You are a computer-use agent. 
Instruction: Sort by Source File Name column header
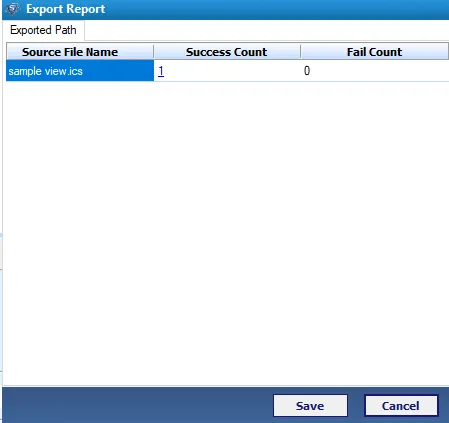80,52
